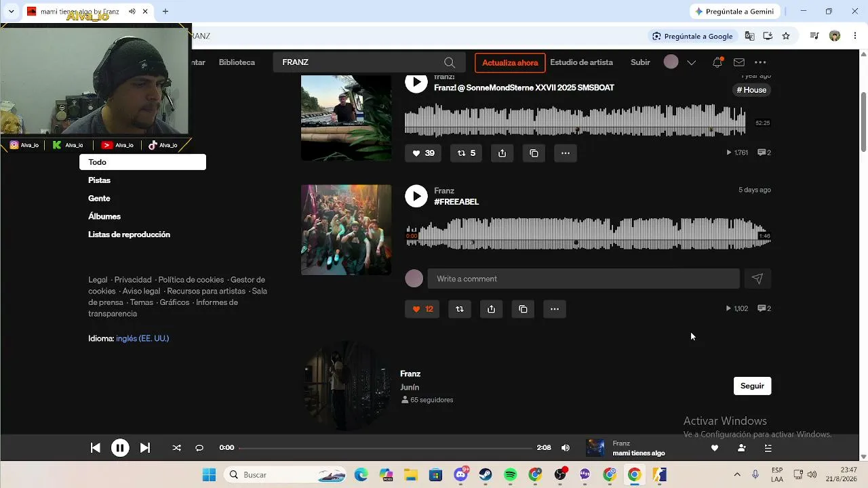Send the comment with the paper plane icon
Viewport: 868px width, 488px height.
[757, 279]
